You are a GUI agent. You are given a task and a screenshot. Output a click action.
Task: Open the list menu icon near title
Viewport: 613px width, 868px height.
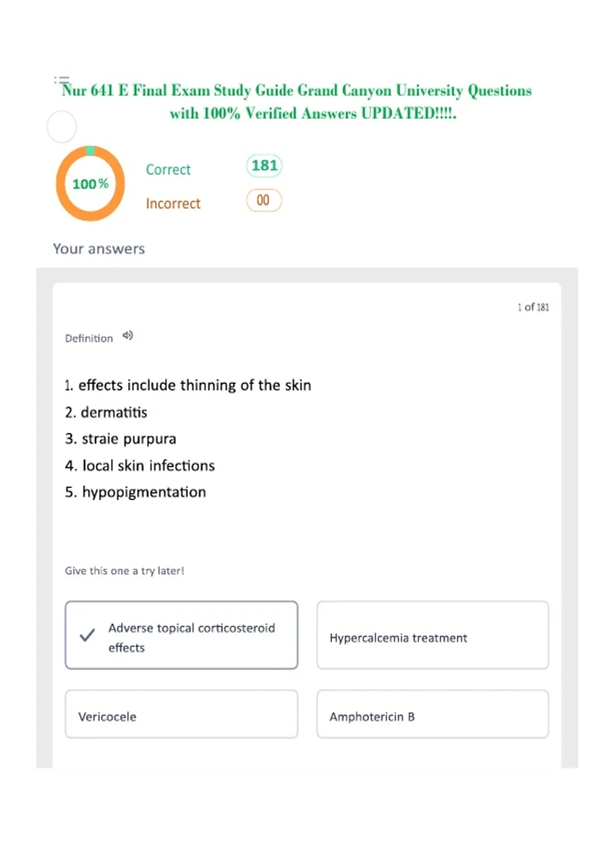61,80
